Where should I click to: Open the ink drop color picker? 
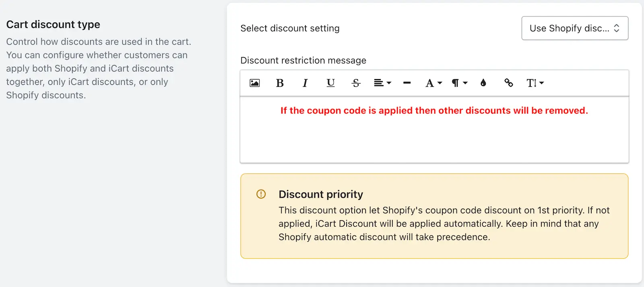[x=483, y=83]
